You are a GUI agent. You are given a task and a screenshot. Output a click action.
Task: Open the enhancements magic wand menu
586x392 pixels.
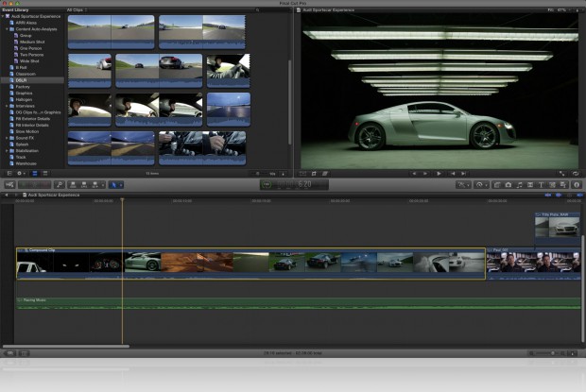(463, 184)
